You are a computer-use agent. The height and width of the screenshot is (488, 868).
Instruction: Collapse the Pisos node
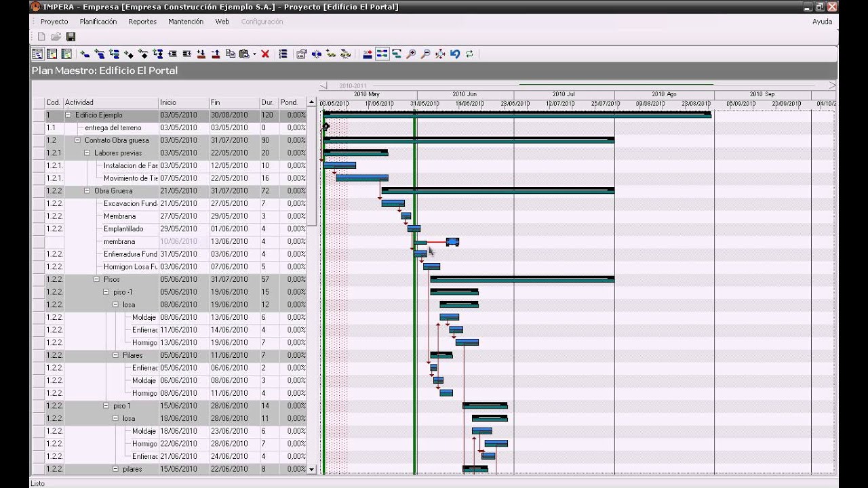(96, 279)
